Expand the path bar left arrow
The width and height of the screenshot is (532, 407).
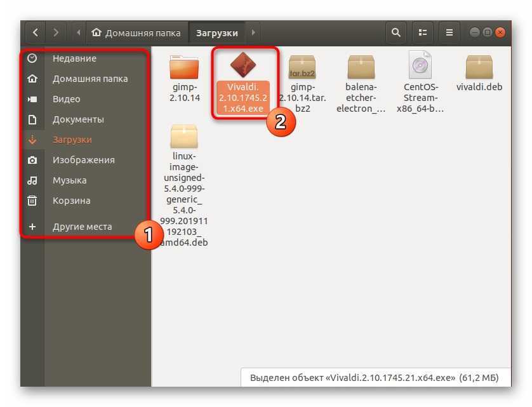click(x=79, y=32)
